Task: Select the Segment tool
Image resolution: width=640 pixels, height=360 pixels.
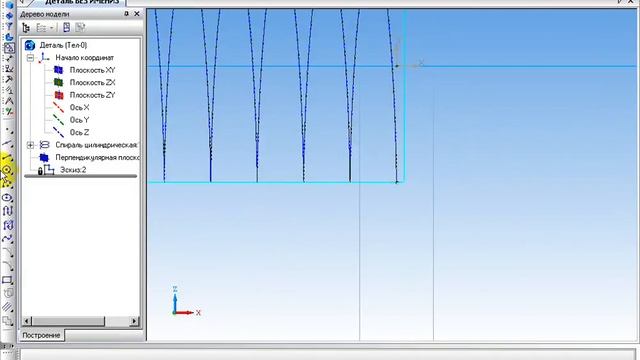Action: click(x=7, y=157)
